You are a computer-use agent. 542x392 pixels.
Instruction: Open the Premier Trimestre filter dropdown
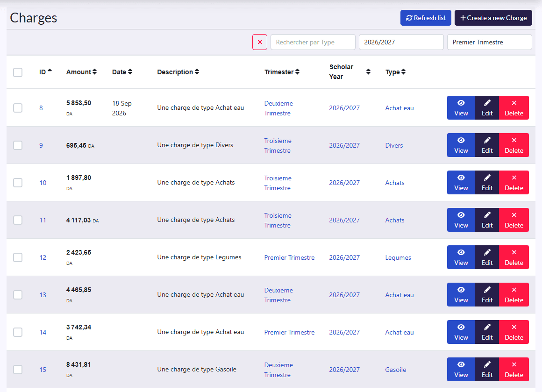(x=490, y=42)
